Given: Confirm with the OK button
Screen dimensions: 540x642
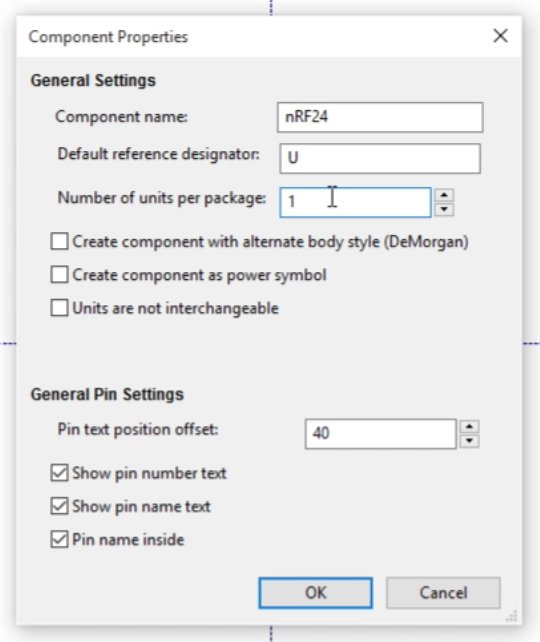Looking at the screenshot, I should (316, 593).
